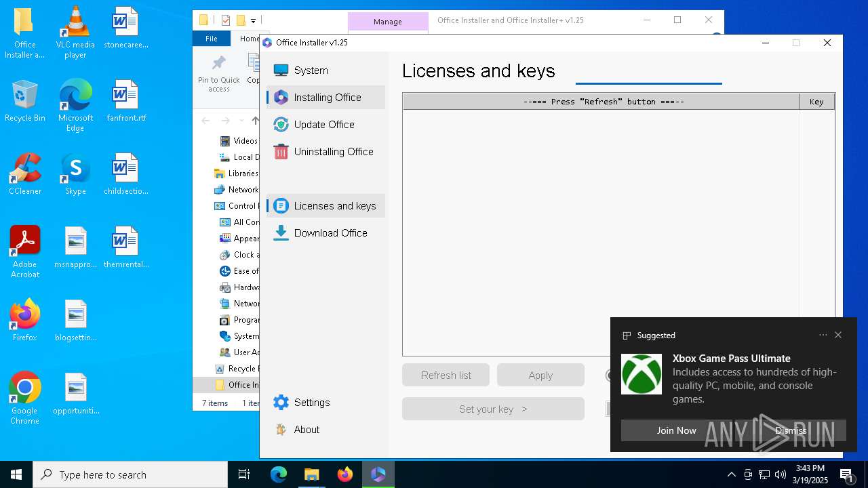The height and width of the screenshot is (488, 868).
Task: Select Adobe Acrobat desktop shortcut
Action: 25,252
